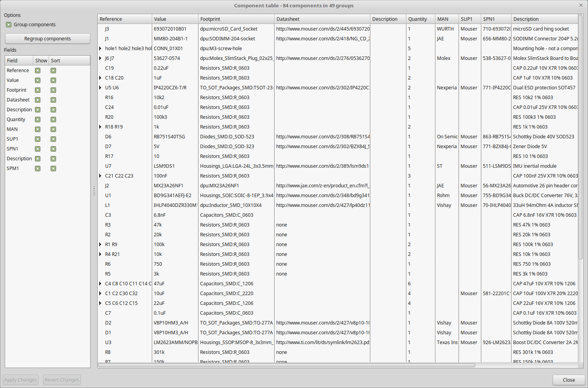This screenshot has width=588, height=388.
Task: Toggle Sort for the Quantity field
Action: 53,120
